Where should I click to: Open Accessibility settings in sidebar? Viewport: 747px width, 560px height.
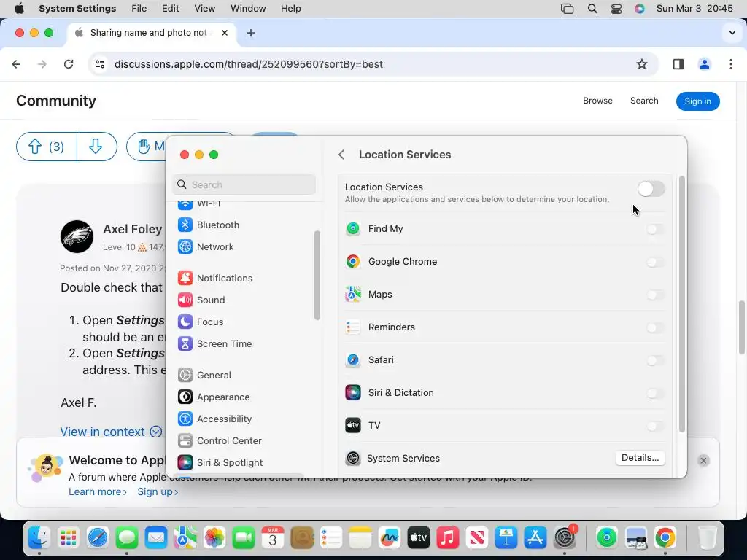click(215, 419)
